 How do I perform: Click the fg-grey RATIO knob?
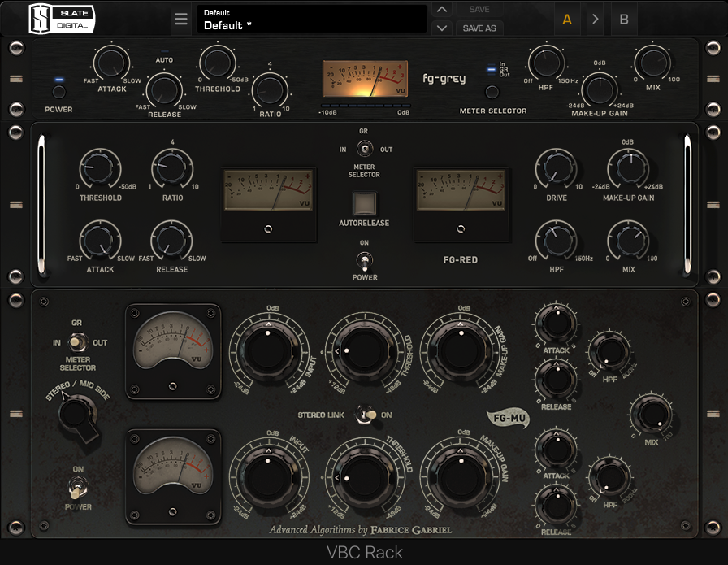(x=270, y=89)
